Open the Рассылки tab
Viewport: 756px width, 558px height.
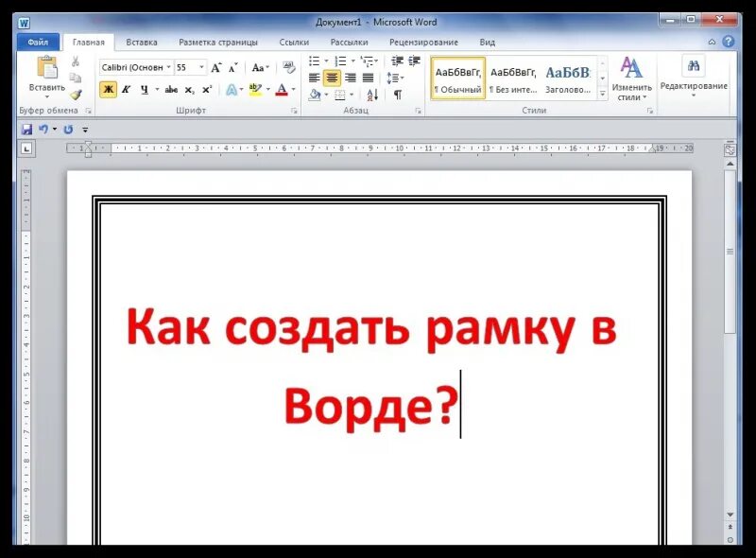(349, 43)
